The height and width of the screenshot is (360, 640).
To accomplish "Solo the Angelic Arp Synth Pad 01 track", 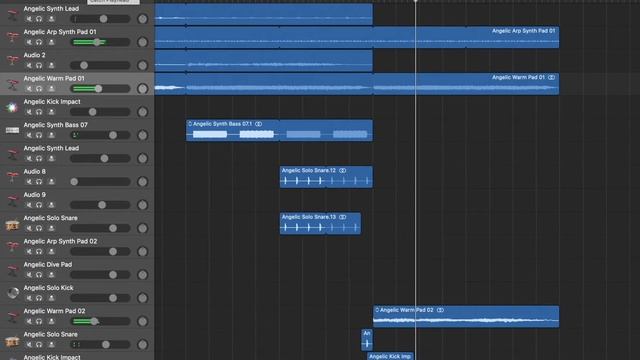I will pyautogui.click(x=39, y=42).
